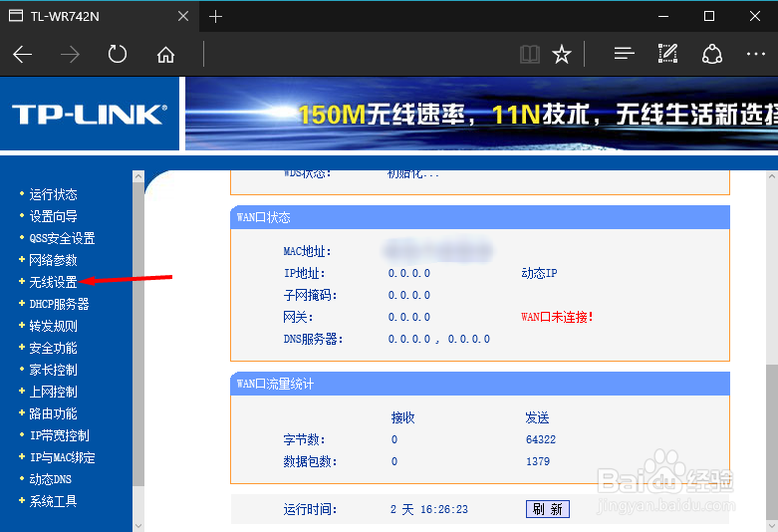Viewport: 778px width, 532px height.
Task: Click the WAN口未连接! warning text
Action: click(557, 317)
